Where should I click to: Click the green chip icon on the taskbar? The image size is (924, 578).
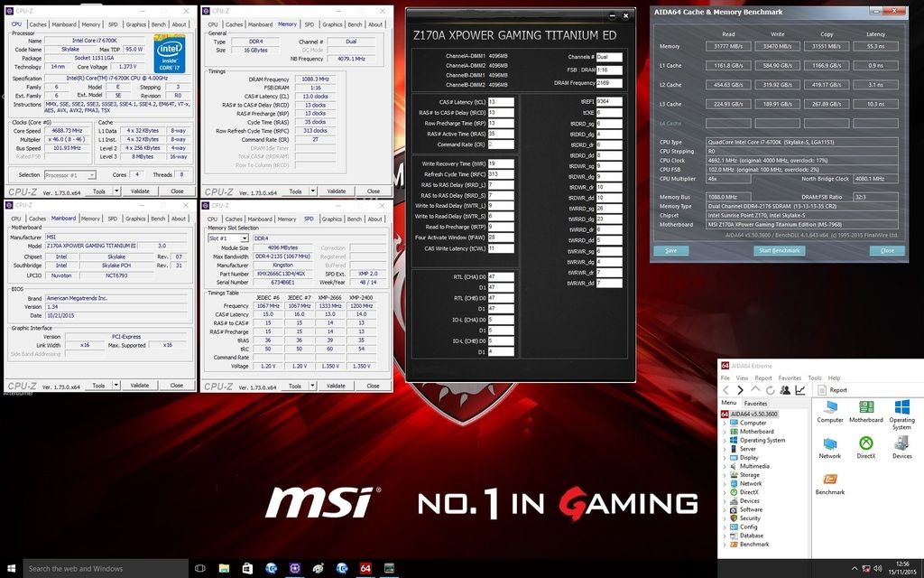coord(389,569)
